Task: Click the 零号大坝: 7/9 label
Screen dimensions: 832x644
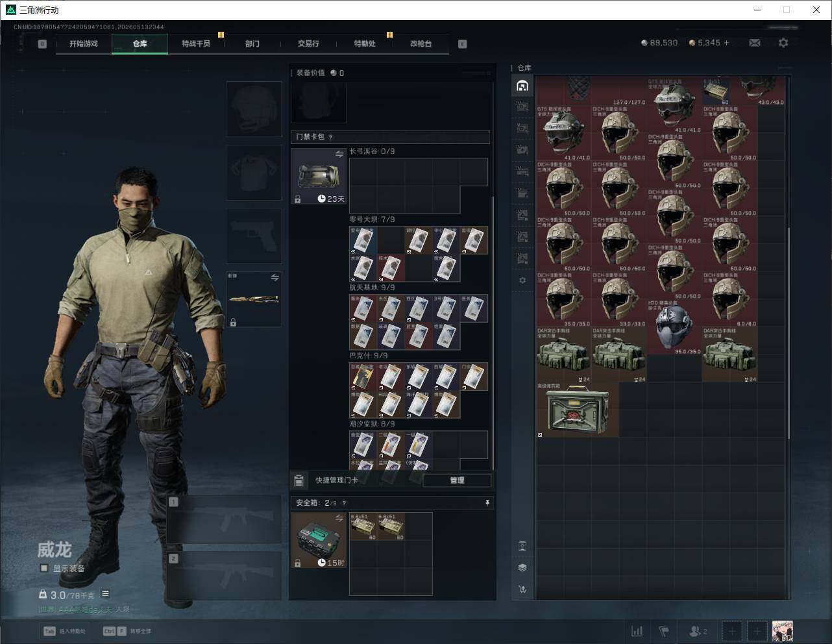Action: click(x=372, y=219)
